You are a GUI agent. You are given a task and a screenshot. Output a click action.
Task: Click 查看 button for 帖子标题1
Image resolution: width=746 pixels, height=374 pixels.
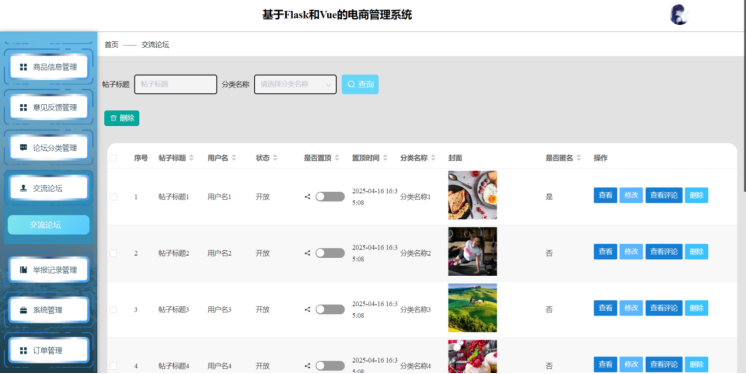coord(605,195)
